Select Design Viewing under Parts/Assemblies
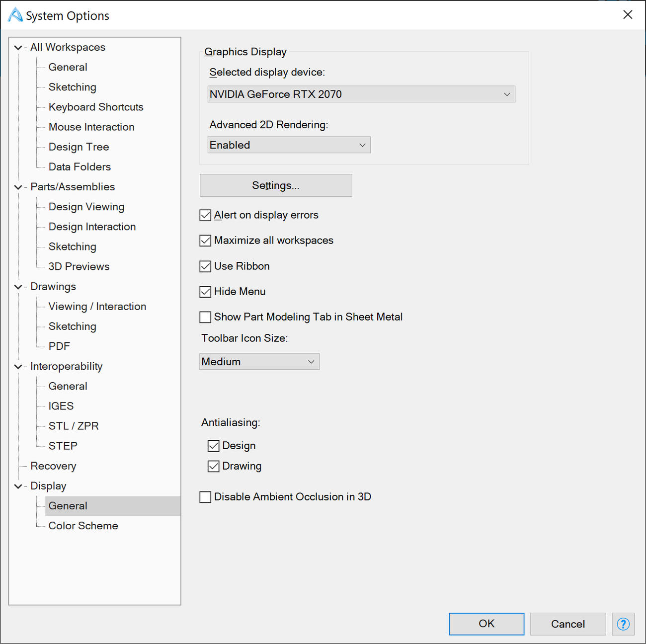Screen dimensions: 646x644 coord(86,207)
